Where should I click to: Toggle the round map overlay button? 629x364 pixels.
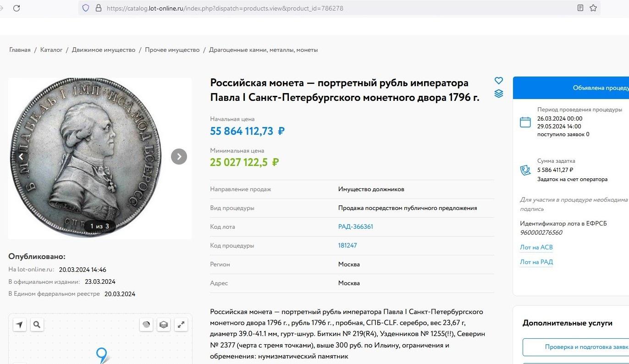pyautogui.click(x=146, y=325)
